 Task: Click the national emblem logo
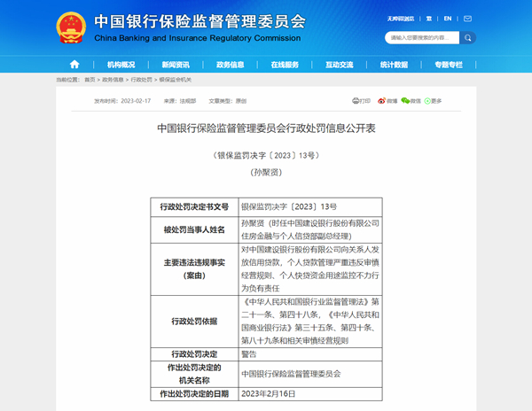click(x=71, y=27)
